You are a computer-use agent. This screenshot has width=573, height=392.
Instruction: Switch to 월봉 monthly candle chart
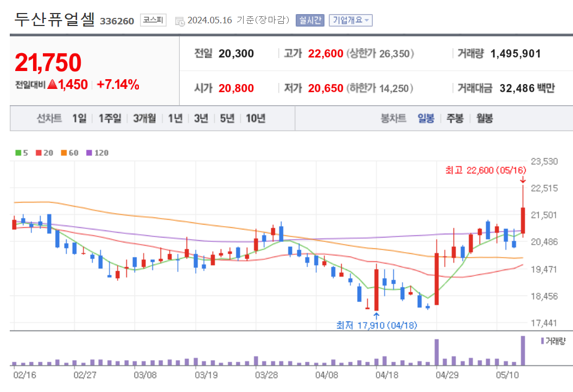485,118
